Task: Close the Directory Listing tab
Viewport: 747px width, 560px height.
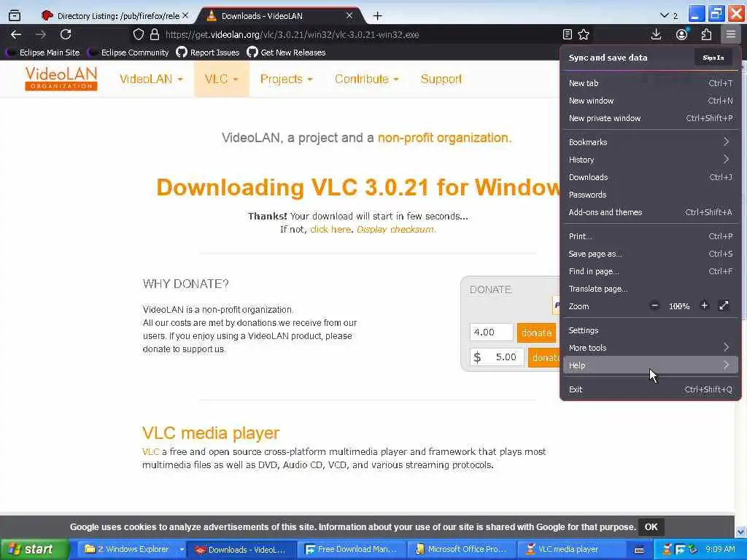Action: (x=185, y=15)
